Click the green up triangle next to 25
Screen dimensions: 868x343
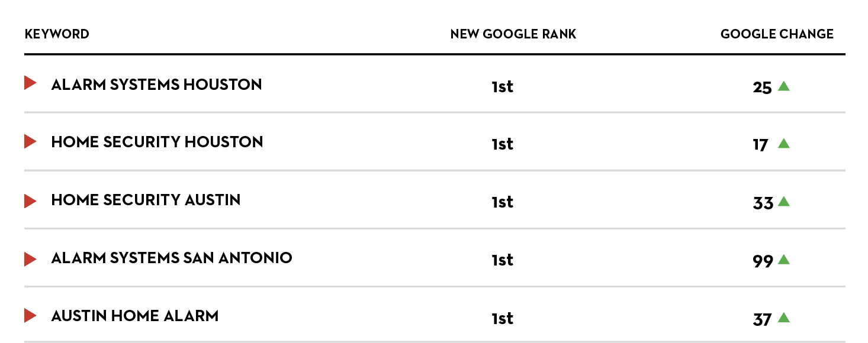(784, 86)
